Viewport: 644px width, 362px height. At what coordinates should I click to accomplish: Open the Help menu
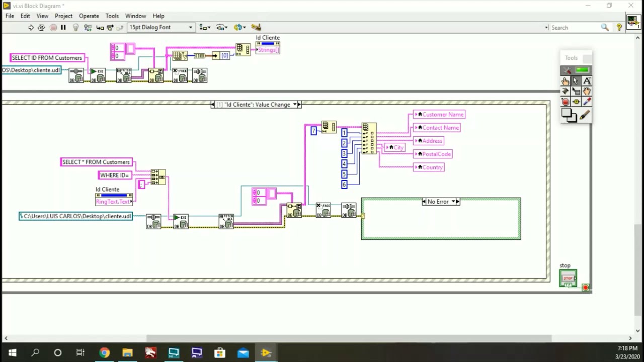click(158, 16)
